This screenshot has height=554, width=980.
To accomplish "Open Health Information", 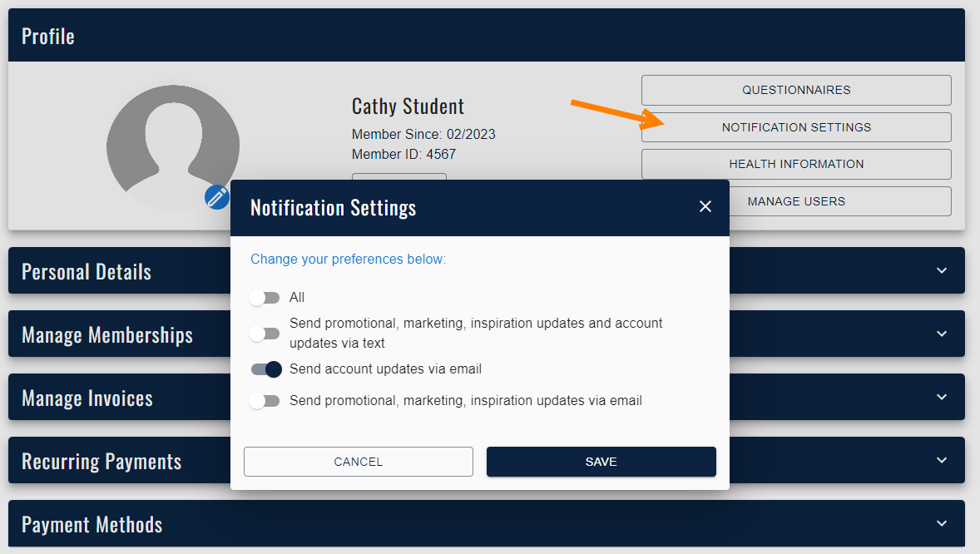I will (x=796, y=164).
